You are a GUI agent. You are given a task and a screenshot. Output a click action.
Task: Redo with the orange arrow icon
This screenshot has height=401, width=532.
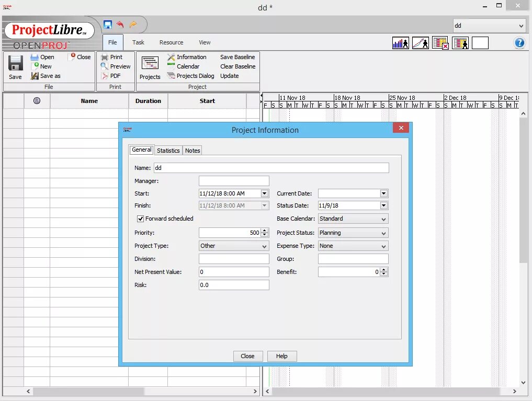click(133, 25)
